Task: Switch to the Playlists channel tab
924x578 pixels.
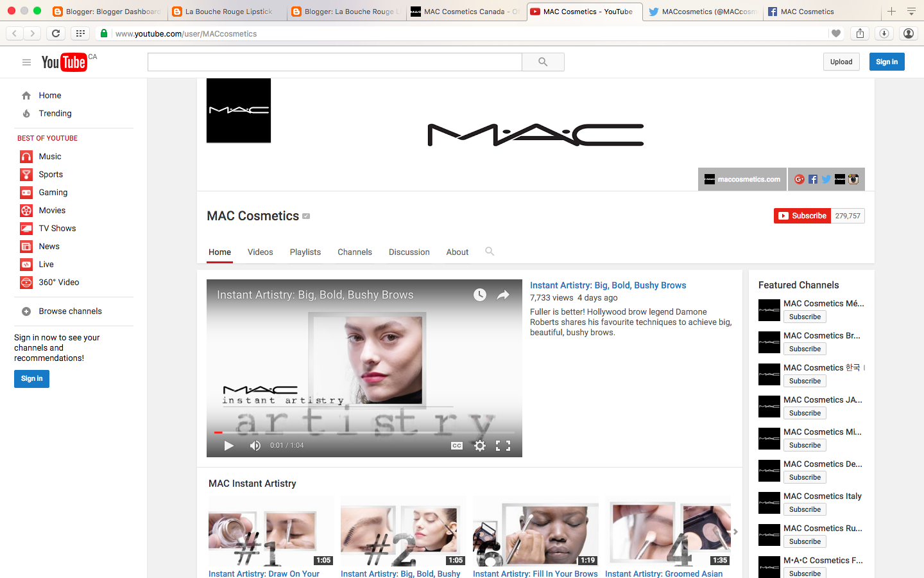Action: (x=305, y=252)
